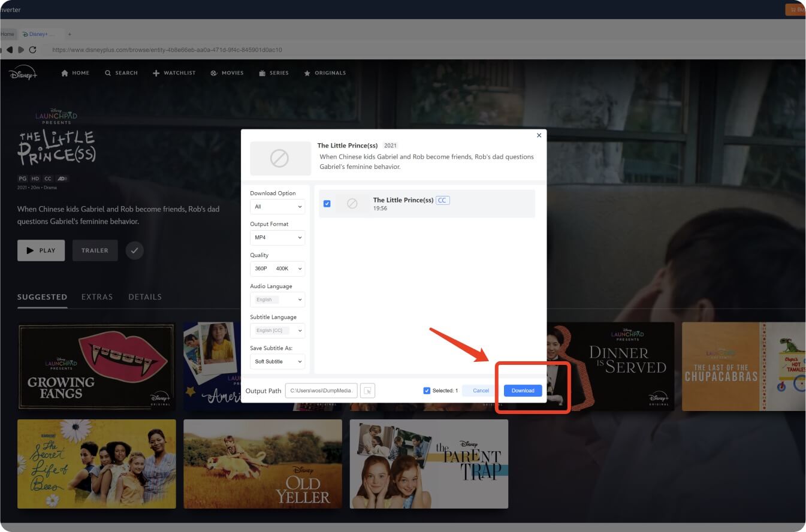The width and height of the screenshot is (806, 532).
Task: Click the PLAY button
Action: (41, 250)
